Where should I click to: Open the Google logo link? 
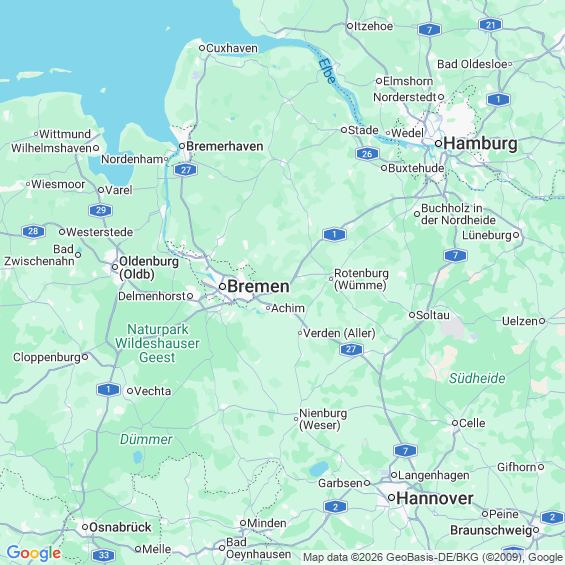coord(34,553)
